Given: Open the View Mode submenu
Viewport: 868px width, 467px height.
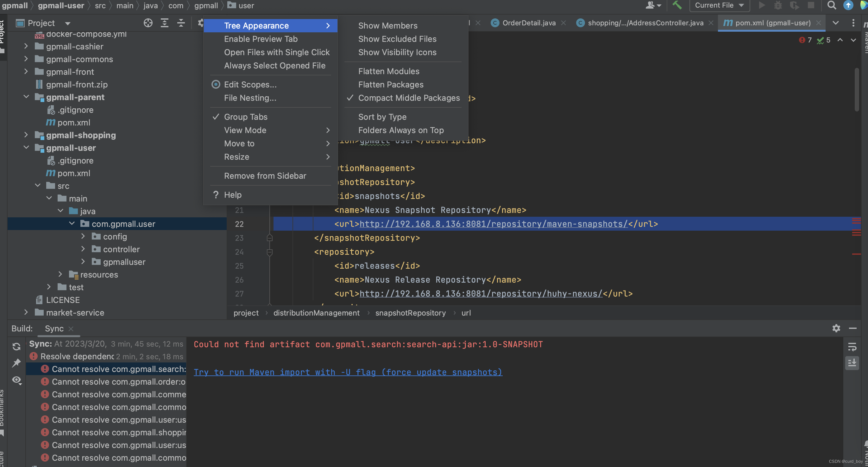Looking at the screenshot, I should pos(271,130).
